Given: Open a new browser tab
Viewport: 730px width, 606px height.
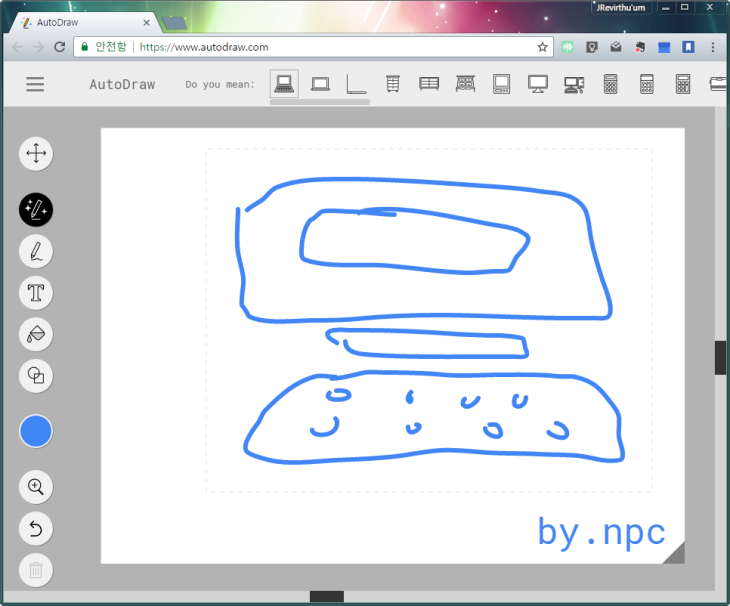Looking at the screenshot, I should (x=175, y=23).
